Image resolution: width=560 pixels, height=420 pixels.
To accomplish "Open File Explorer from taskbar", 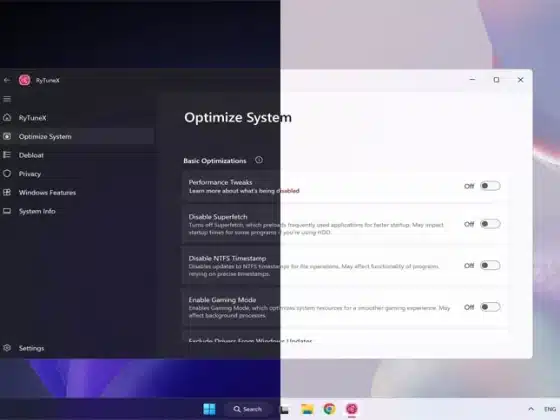I will point(307,409).
